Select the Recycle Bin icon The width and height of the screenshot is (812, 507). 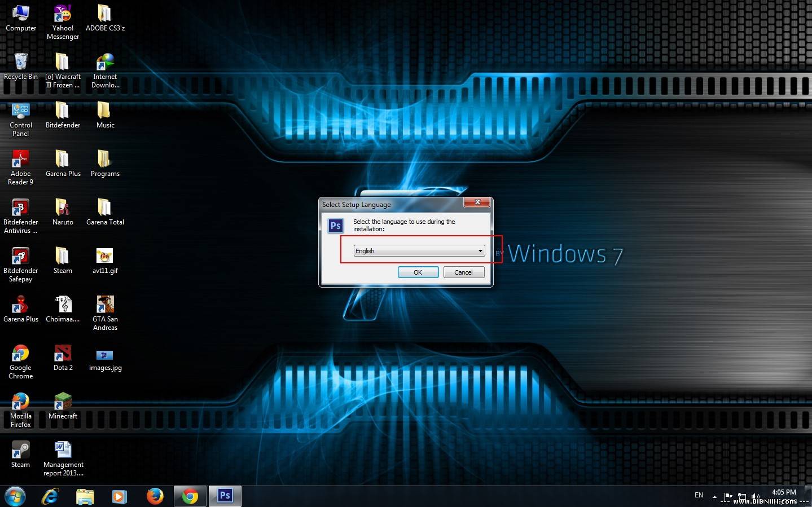point(21,67)
